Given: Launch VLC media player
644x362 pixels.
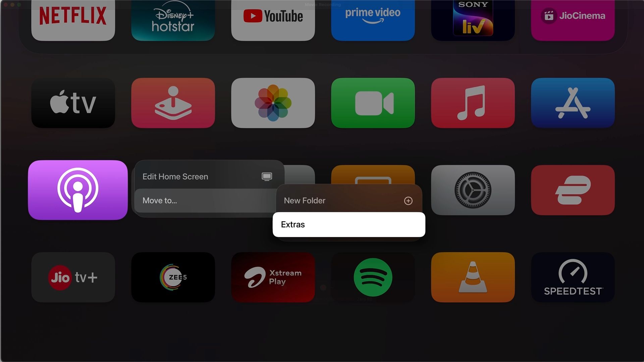Looking at the screenshot, I should tap(472, 277).
